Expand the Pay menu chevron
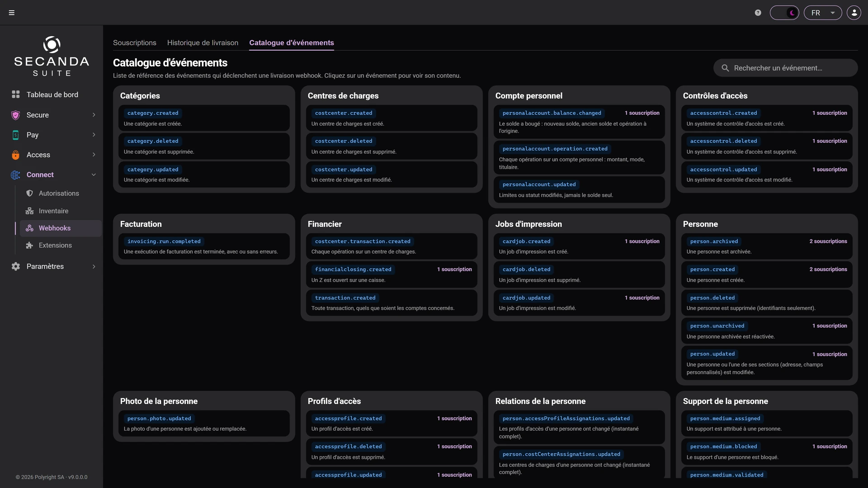Image resolution: width=868 pixels, height=488 pixels. click(x=94, y=135)
